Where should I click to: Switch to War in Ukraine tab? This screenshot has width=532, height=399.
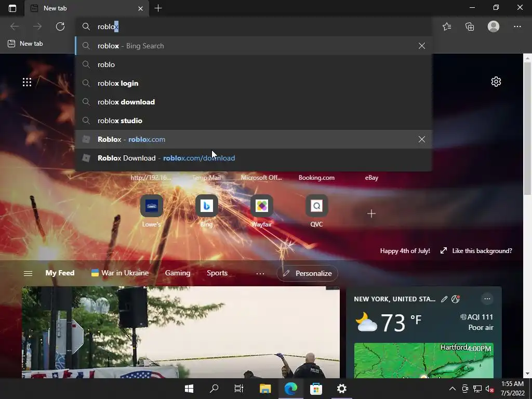(x=120, y=273)
